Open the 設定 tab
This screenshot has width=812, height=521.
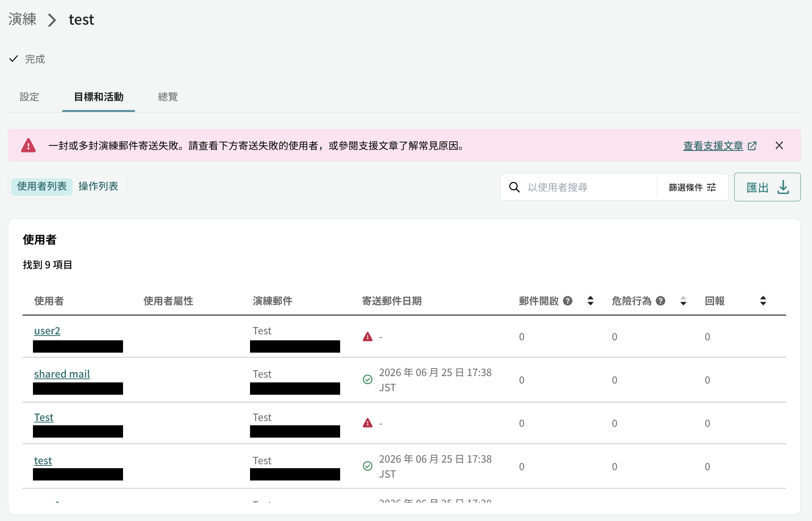pos(29,97)
